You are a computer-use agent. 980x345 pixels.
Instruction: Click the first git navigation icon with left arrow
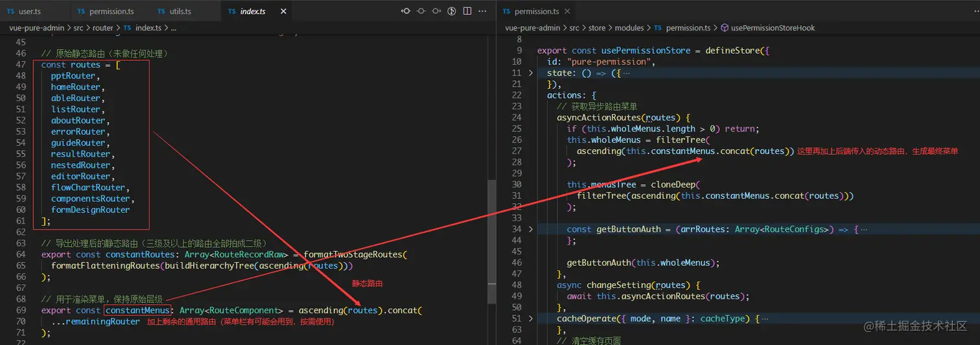pos(406,11)
